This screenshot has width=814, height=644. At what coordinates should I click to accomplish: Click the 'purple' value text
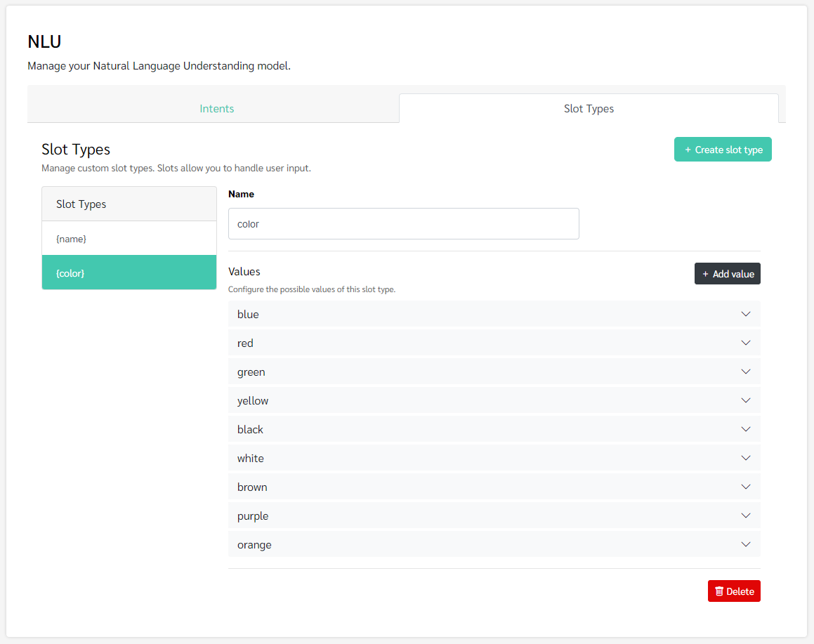point(253,515)
